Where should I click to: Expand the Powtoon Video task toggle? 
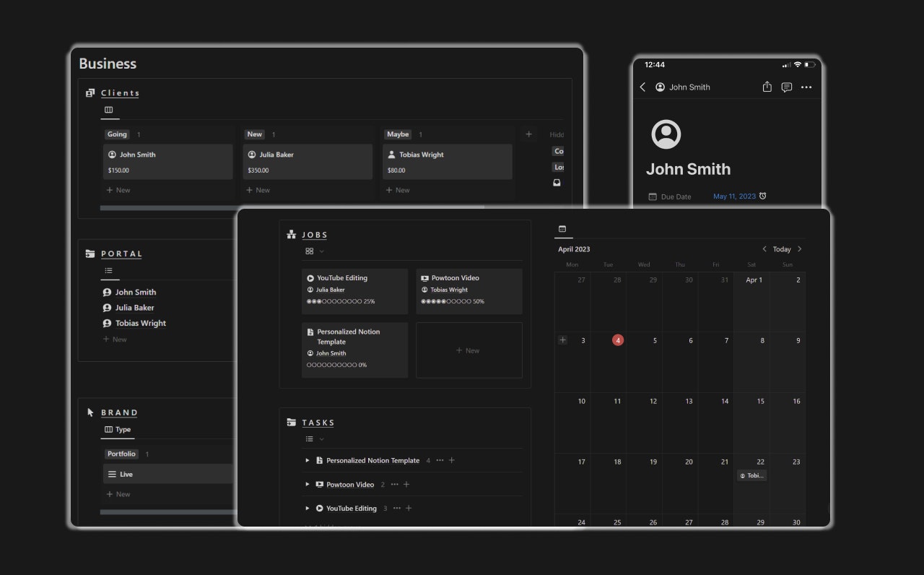pyautogui.click(x=308, y=484)
